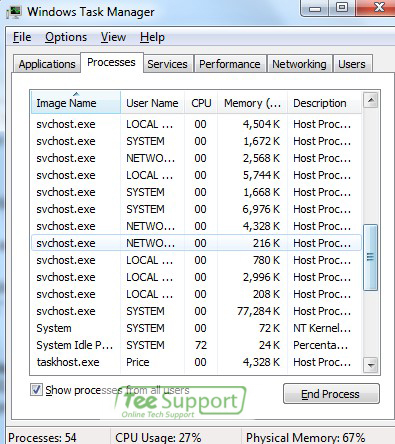Click the 72 CPU value cell
Image resolution: width=395 pixels, height=444 pixels.
pyautogui.click(x=201, y=345)
